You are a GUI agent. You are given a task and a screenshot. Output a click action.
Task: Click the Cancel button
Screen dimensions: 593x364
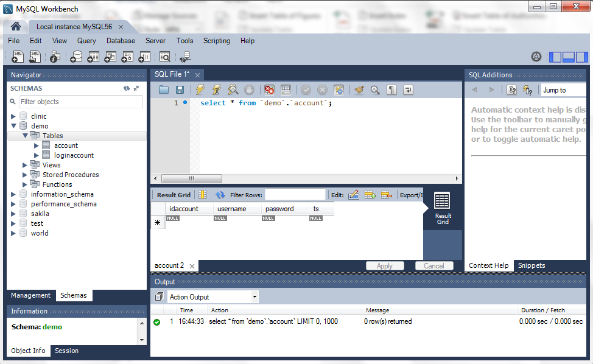(433, 266)
